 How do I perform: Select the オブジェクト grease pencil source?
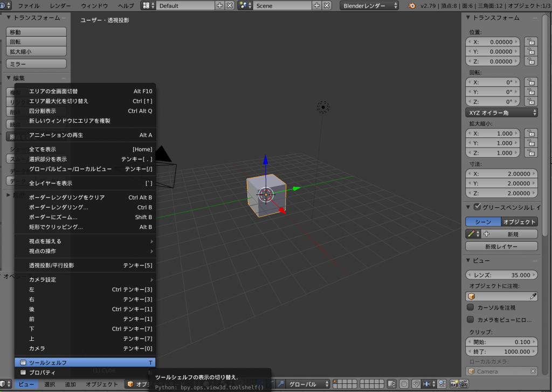tap(519, 222)
